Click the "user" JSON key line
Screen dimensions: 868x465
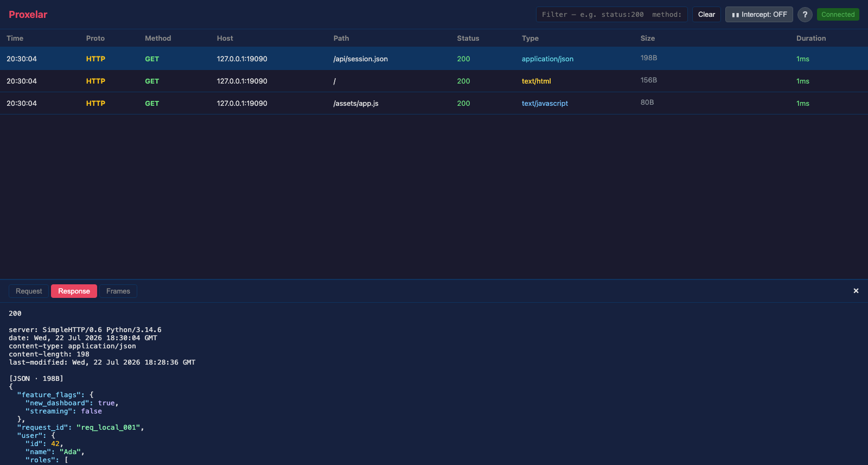click(x=36, y=436)
